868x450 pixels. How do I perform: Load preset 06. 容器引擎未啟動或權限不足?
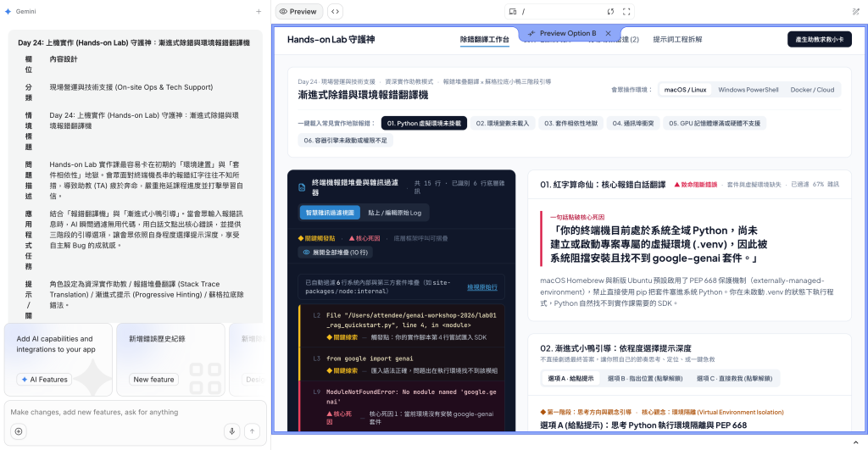pyautogui.click(x=346, y=141)
